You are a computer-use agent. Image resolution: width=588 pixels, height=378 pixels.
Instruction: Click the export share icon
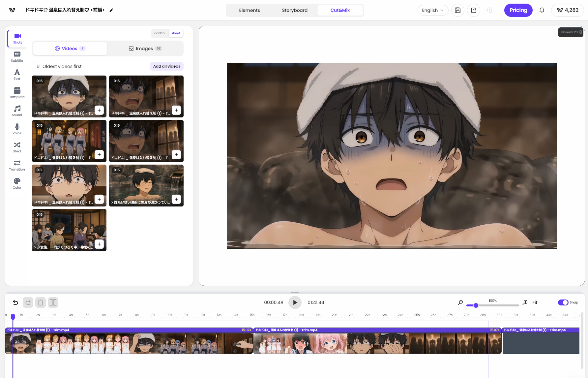(x=474, y=10)
